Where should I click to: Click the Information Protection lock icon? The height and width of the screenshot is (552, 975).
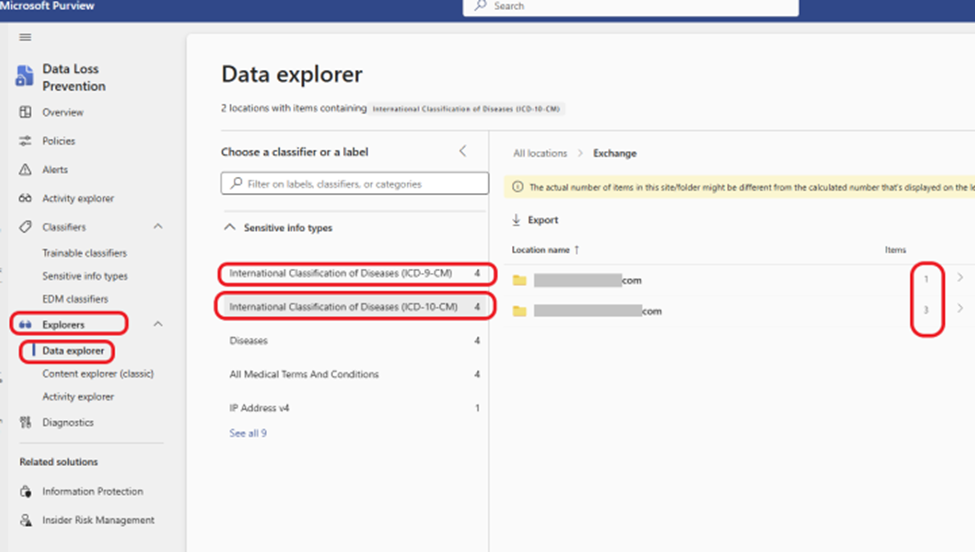tap(25, 491)
